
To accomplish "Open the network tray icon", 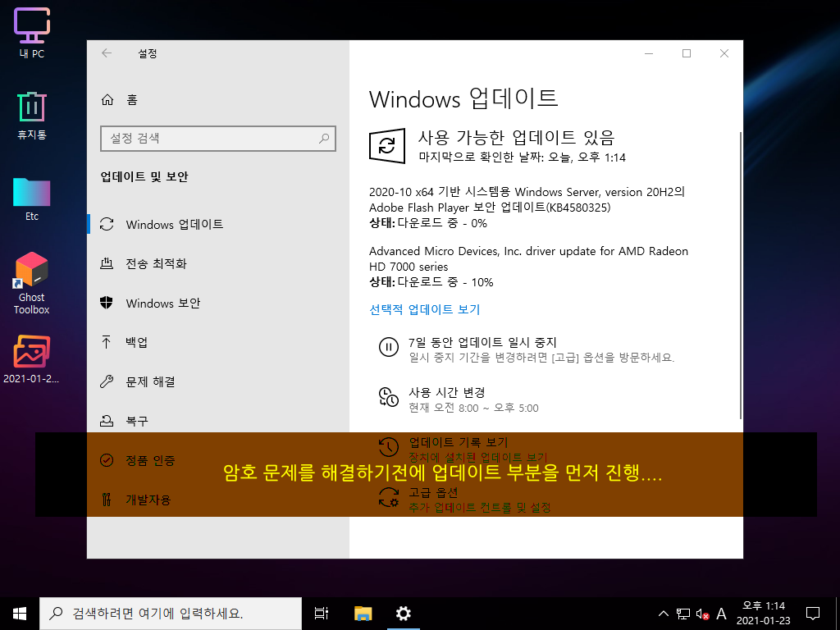I will coord(683,614).
